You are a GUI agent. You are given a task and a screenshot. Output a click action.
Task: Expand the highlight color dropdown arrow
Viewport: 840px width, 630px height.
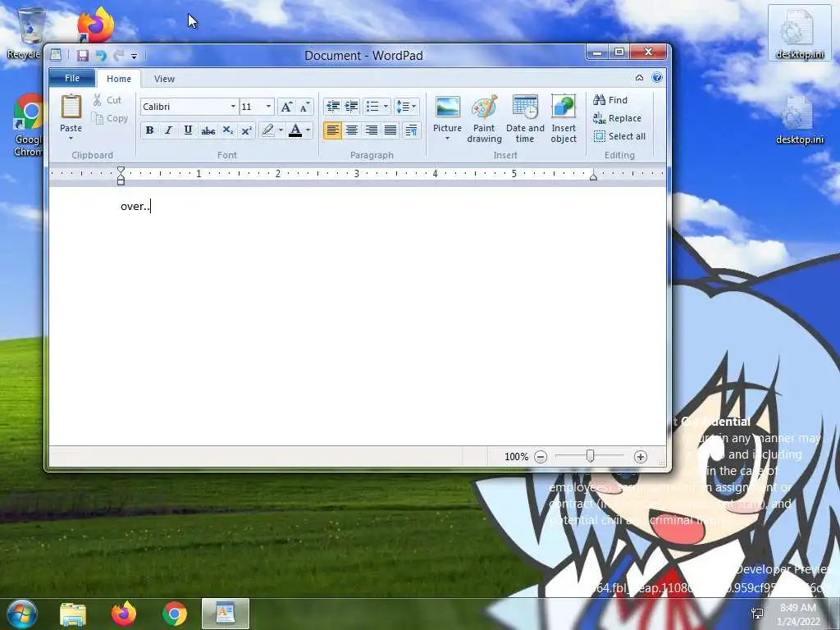pos(281,130)
